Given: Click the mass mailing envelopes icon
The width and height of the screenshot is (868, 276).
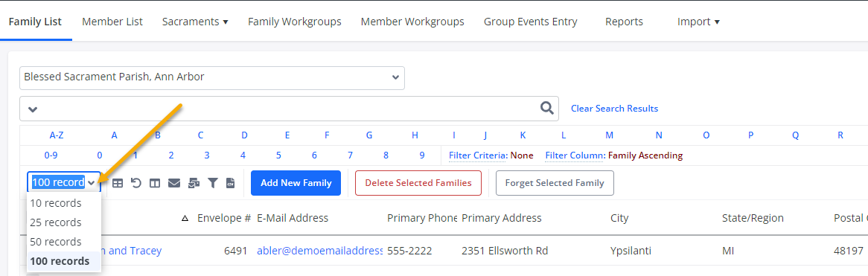Looking at the screenshot, I should coord(194,183).
